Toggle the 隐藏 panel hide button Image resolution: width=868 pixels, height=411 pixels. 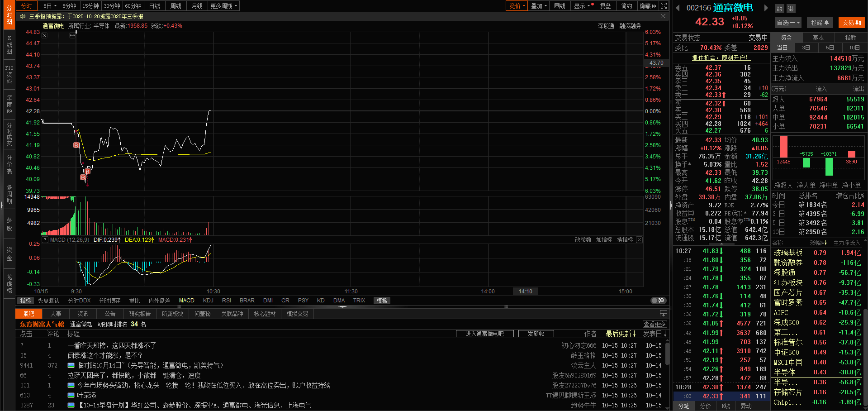648,6
